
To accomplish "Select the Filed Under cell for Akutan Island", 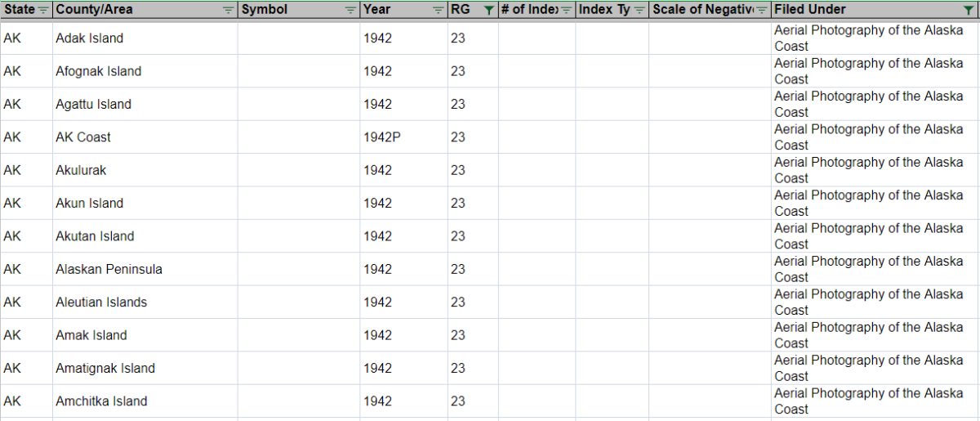I will click(869, 236).
